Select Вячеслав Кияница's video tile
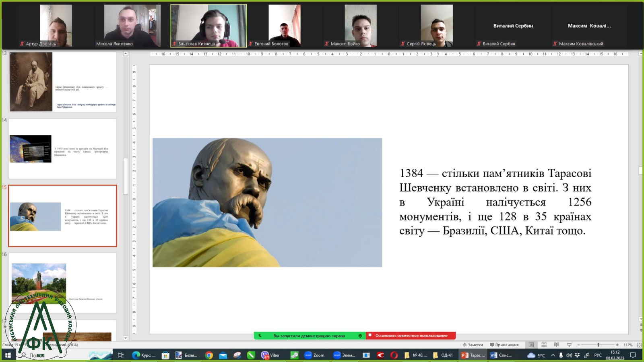This screenshot has width=644, height=362. (208, 26)
